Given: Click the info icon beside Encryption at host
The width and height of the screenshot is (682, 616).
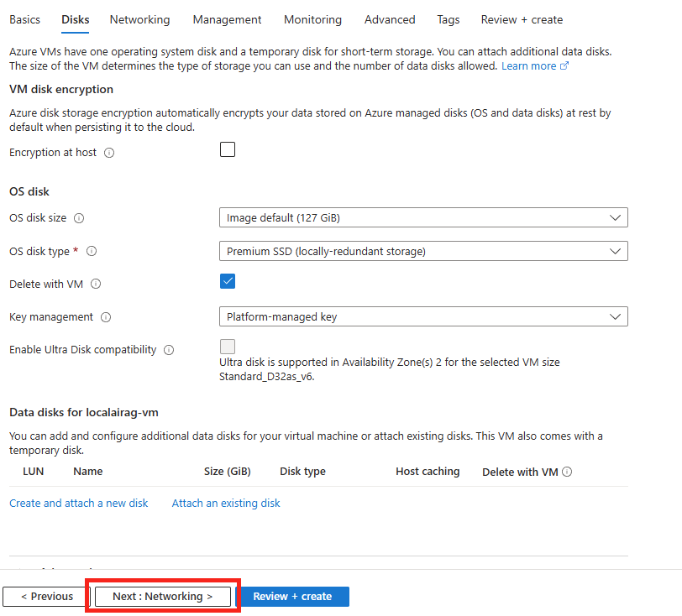Looking at the screenshot, I should [x=109, y=153].
